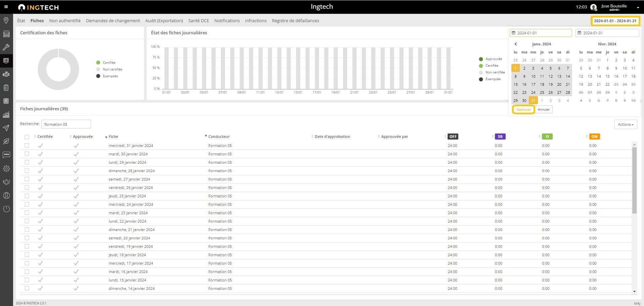Click the Recherche search field
Screen dimensions: 644x306
coord(66,124)
